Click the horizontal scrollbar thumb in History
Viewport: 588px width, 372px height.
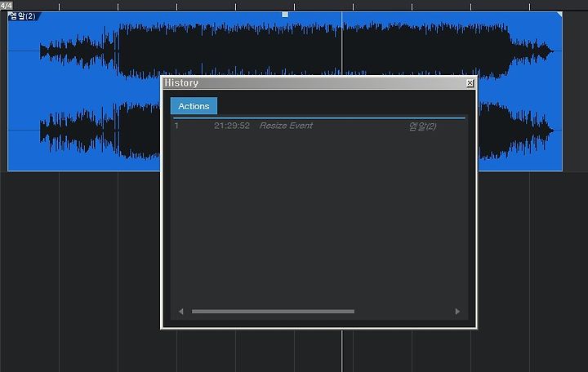[x=273, y=312]
